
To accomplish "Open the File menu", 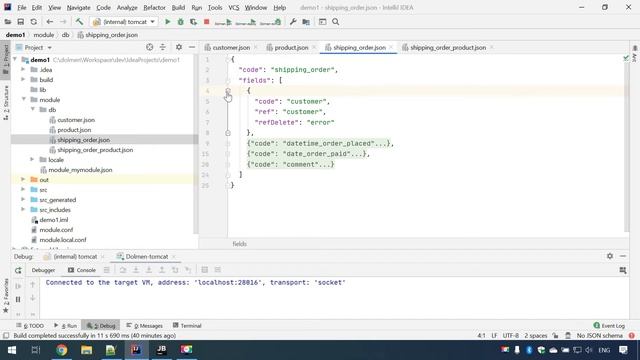I will [x=22, y=8].
